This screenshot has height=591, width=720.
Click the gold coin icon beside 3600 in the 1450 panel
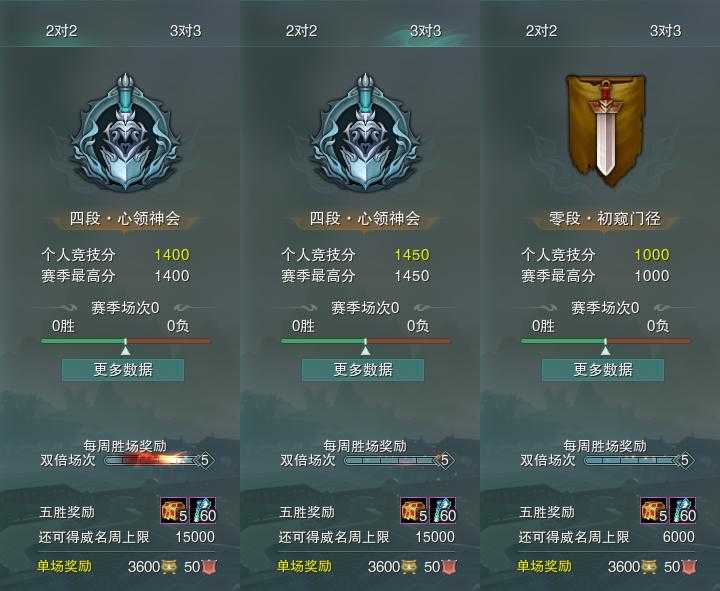pos(409,567)
